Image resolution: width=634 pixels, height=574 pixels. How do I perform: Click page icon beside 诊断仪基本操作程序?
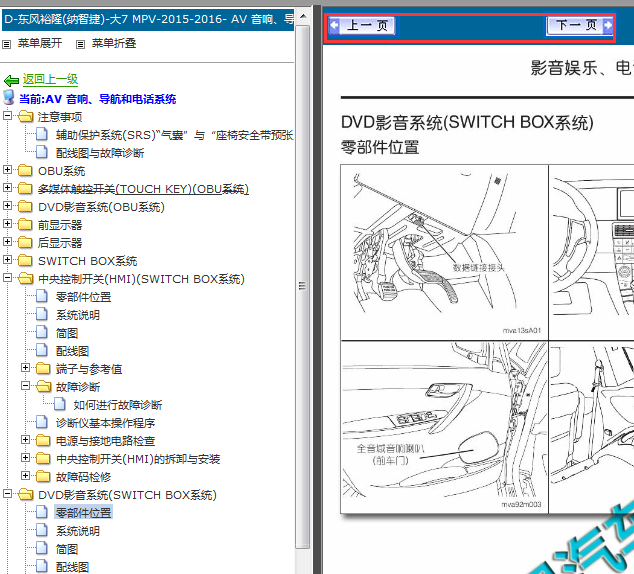point(42,422)
